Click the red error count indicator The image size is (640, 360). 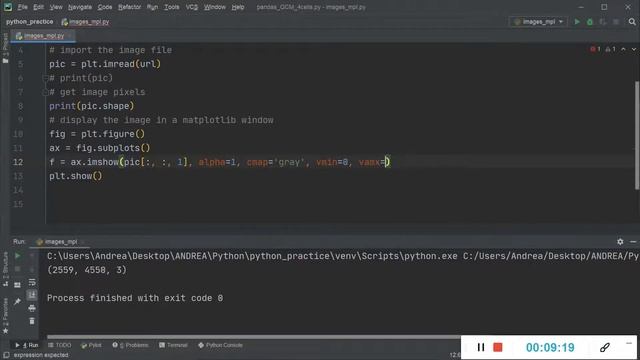(595, 49)
